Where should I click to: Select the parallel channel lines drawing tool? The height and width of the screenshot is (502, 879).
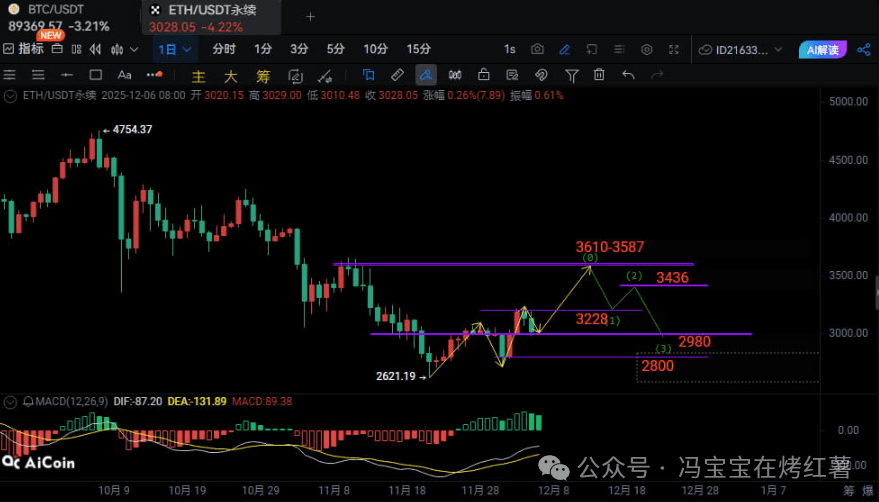click(10, 75)
